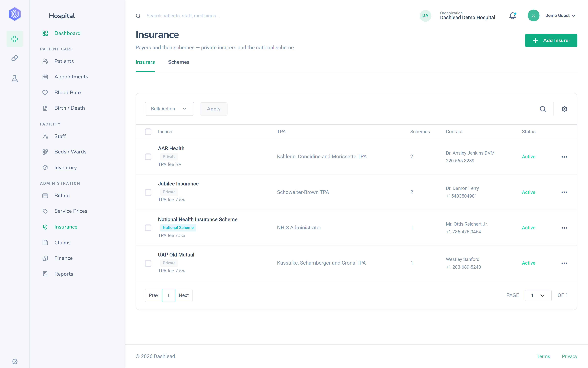Open actions menu for AAR Health

tap(564, 157)
